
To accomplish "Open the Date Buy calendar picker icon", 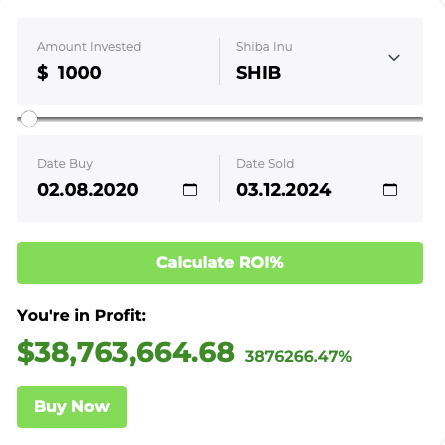I will pyautogui.click(x=190, y=190).
